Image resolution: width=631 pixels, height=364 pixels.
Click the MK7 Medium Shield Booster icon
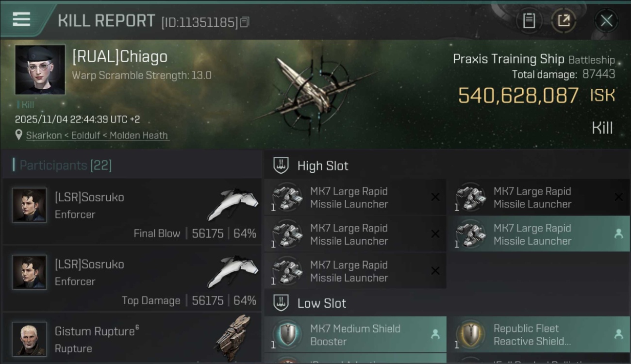[287, 334]
